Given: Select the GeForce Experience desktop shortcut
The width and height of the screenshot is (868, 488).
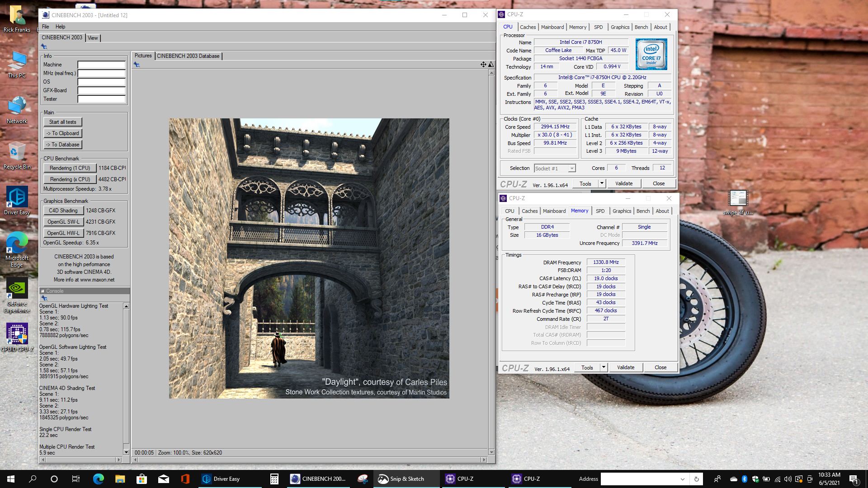Looking at the screenshot, I should (17, 296).
